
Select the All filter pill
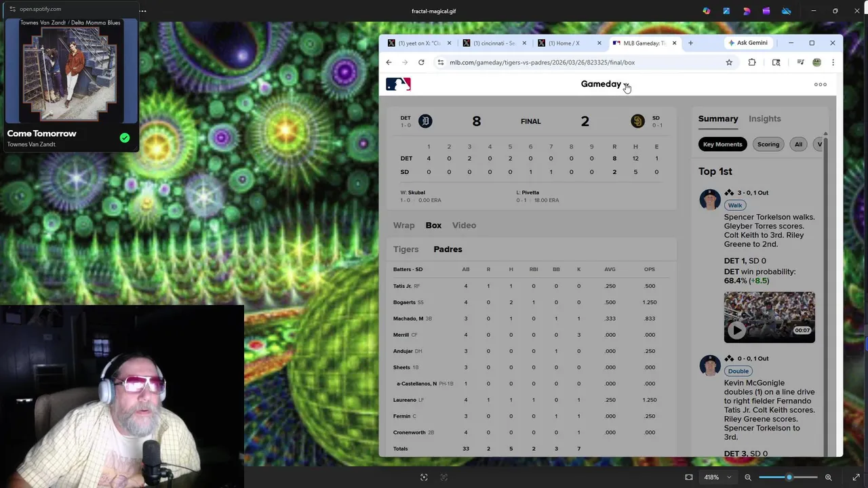(798, 144)
